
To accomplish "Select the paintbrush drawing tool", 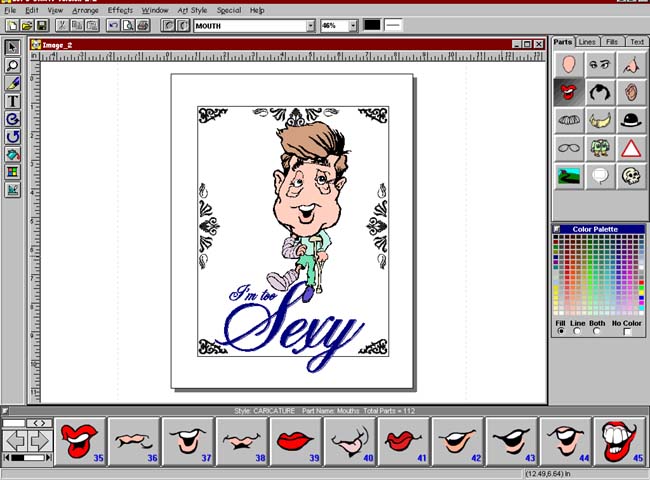I will [x=12, y=83].
